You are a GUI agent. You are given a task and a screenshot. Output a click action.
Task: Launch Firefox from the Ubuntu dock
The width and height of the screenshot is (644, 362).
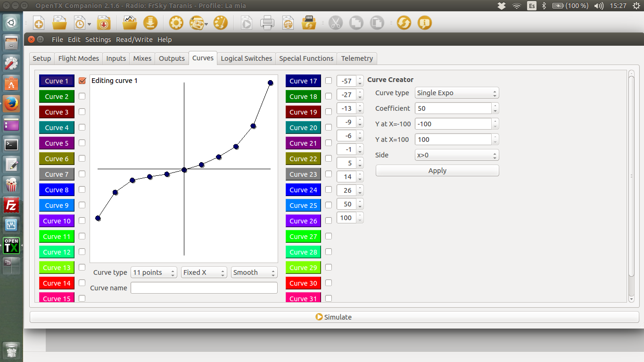coord(11,104)
